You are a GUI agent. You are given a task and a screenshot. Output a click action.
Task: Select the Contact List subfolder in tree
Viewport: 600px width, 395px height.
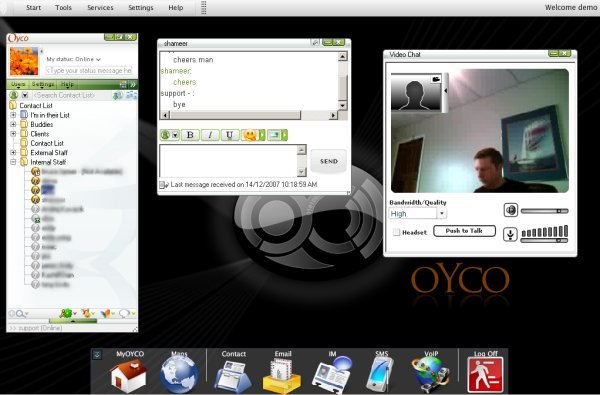(x=47, y=143)
